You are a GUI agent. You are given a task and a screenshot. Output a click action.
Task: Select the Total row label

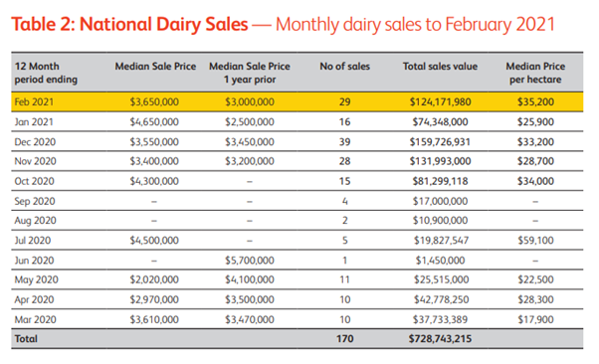point(26,339)
